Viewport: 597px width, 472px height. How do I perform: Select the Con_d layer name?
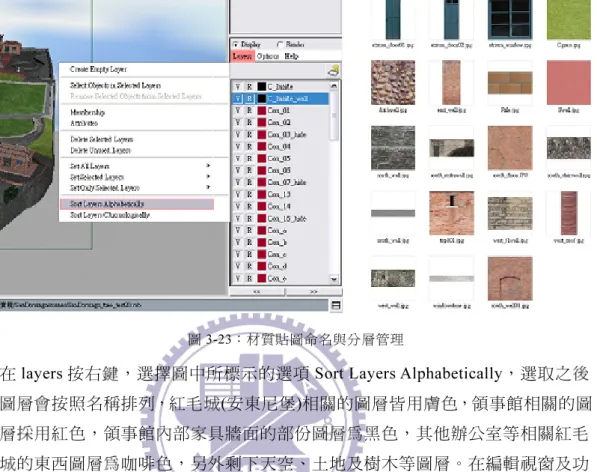(x=277, y=266)
